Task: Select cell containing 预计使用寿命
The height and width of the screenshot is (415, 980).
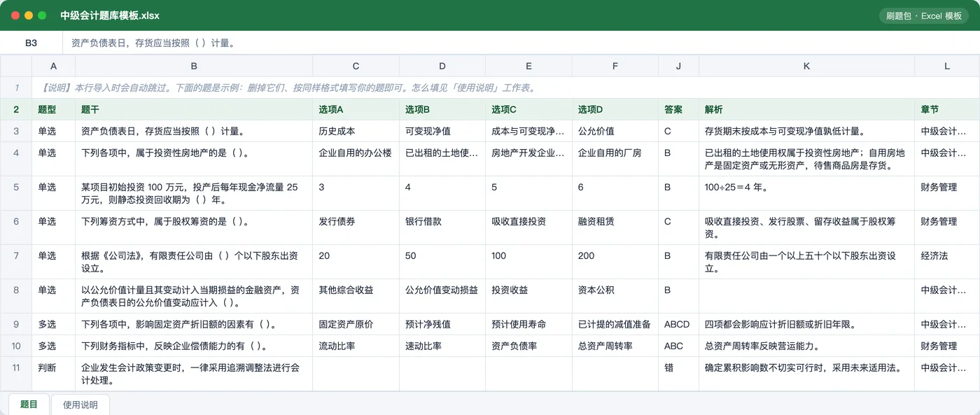Action: pos(529,324)
